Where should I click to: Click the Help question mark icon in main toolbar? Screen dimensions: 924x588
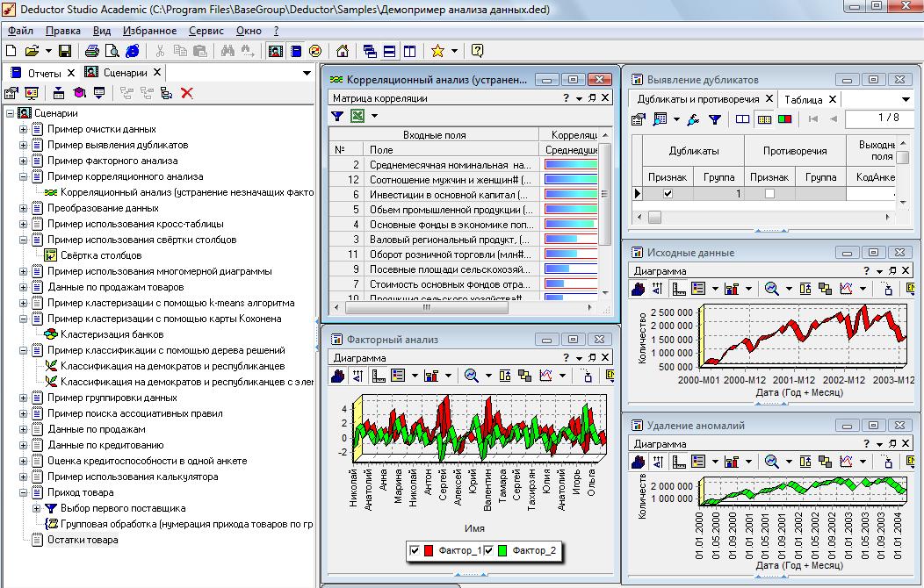click(x=477, y=51)
